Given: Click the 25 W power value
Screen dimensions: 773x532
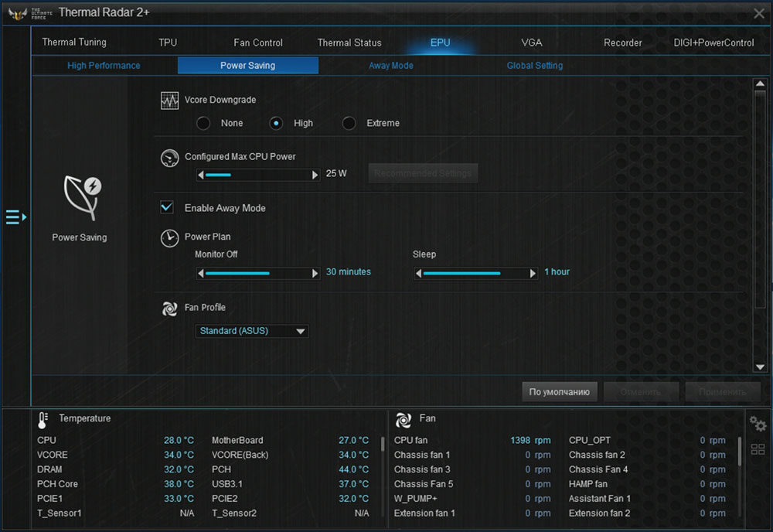Looking at the screenshot, I should point(336,173).
